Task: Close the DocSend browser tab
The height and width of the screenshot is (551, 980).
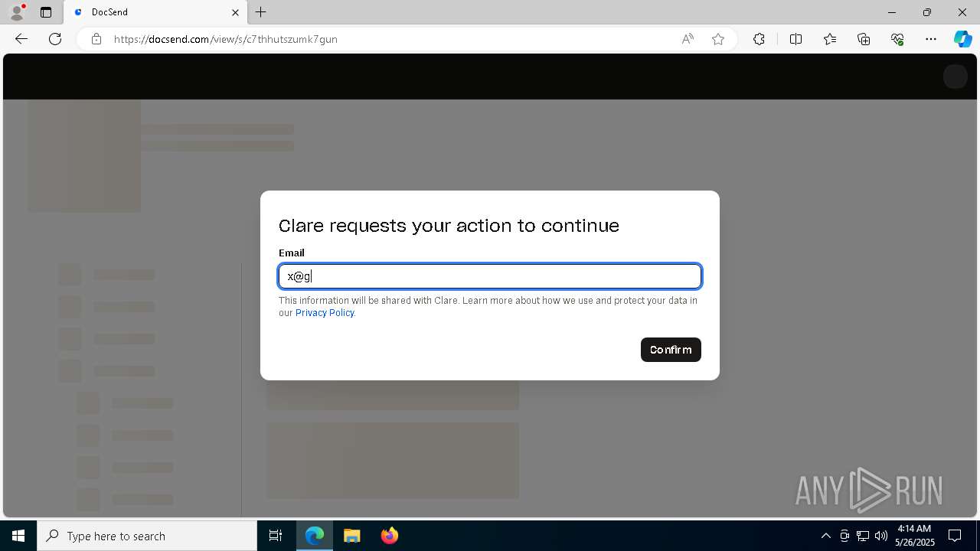Action: tap(236, 12)
